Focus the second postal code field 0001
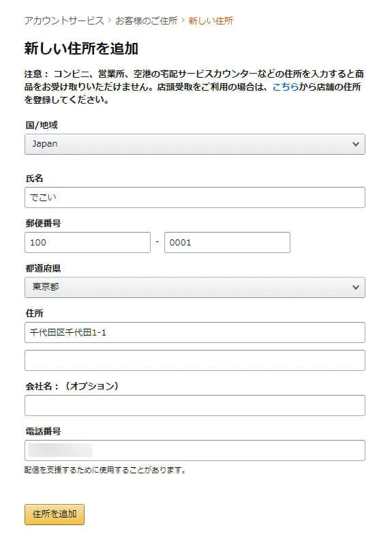This screenshot has width=392, height=549. pos(227,242)
